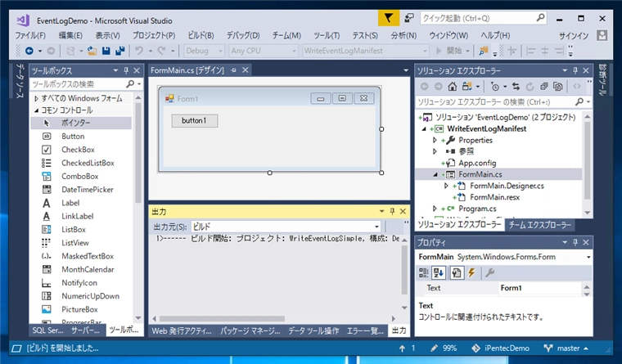Select the ComboBox control in Toolbox
Image resolution: width=622 pixels, height=364 pixels.
coord(81,176)
